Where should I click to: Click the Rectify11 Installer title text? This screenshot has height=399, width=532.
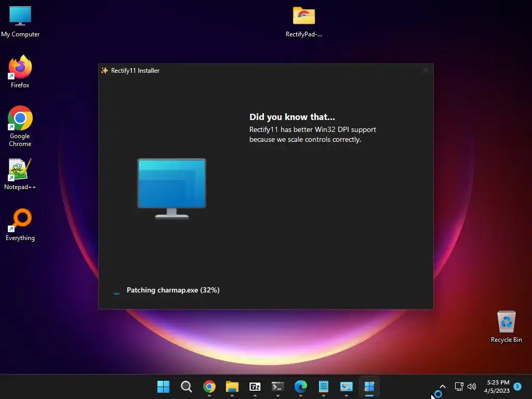pos(135,71)
